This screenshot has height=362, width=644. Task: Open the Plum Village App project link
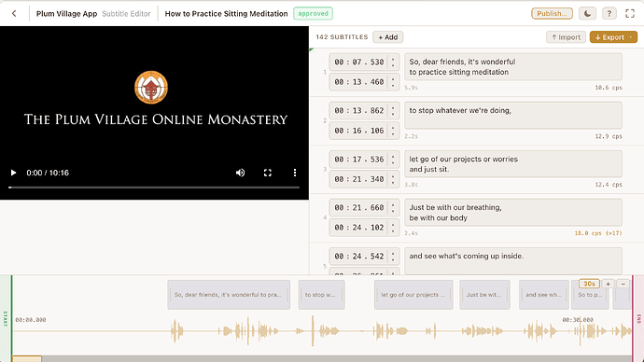click(x=66, y=14)
